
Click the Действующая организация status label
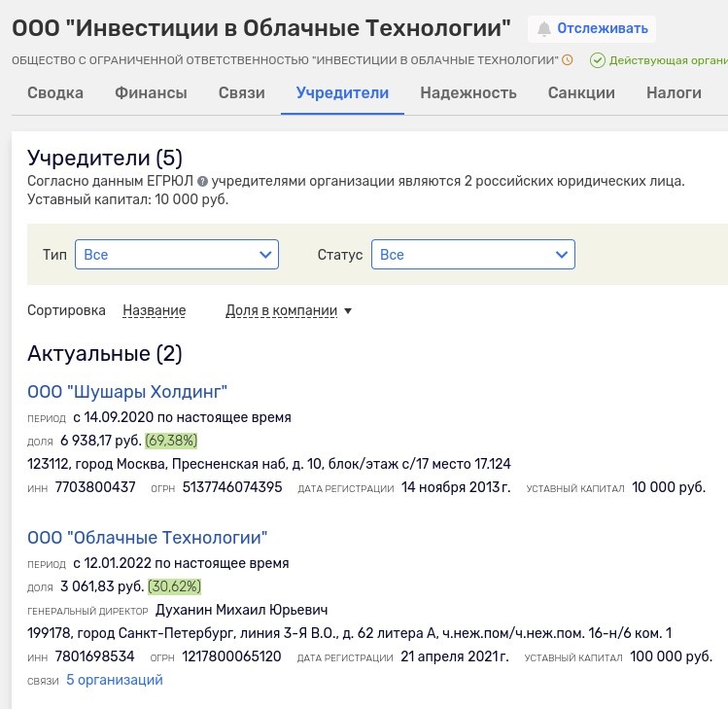pos(668,60)
